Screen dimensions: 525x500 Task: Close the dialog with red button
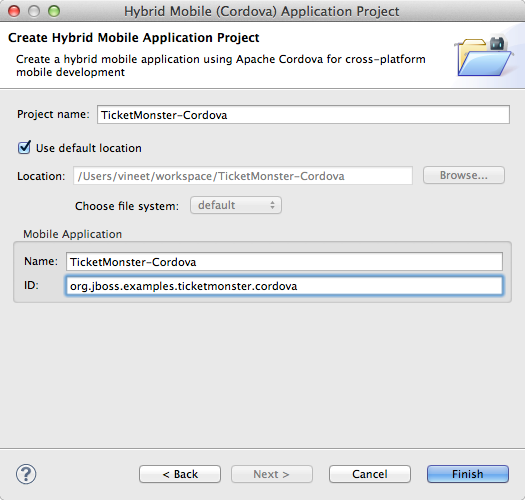(14, 11)
